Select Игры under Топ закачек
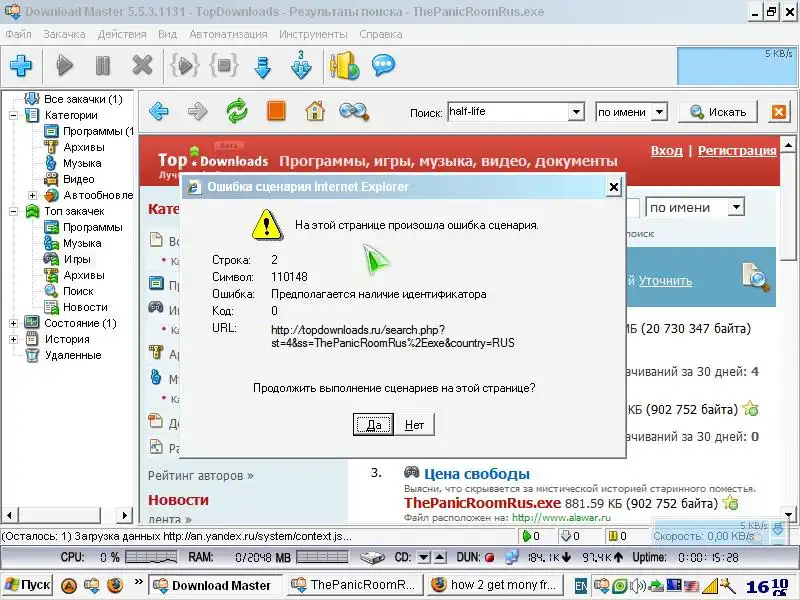Screen dimensions: 800x600 click(77, 259)
